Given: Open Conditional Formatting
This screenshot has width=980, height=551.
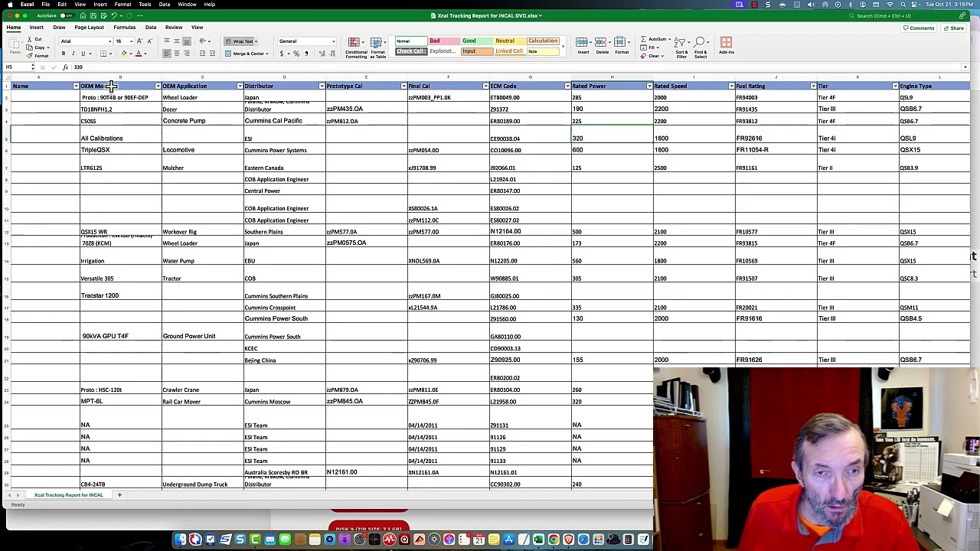Looking at the screenshot, I should tap(355, 47).
